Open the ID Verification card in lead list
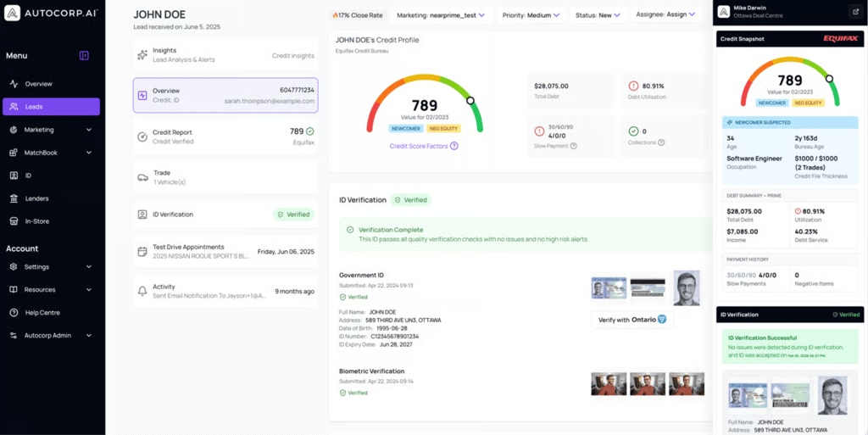This screenshot has width=868, height=435. (225, 215)
